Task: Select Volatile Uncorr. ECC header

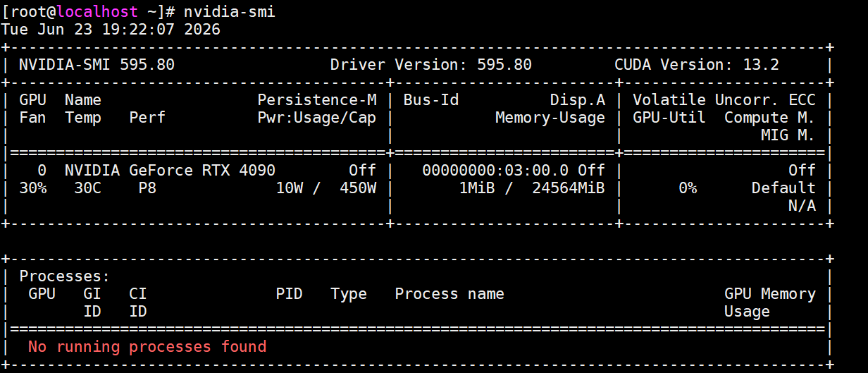Action: pos(724,100)
